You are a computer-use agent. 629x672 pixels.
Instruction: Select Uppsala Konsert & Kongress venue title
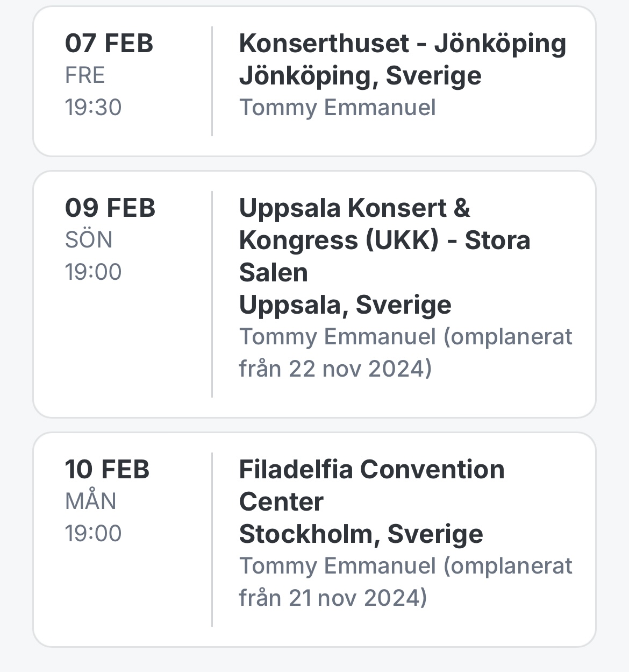click(384, 240)
